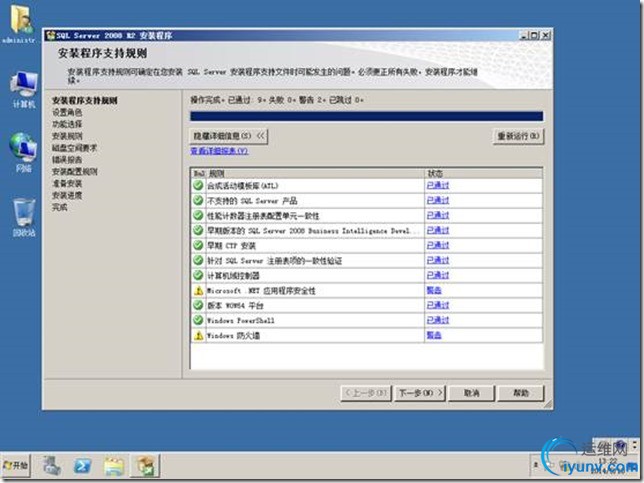Click the 状态 column header
The image size is (644, 483).
[x=483, y=173]
